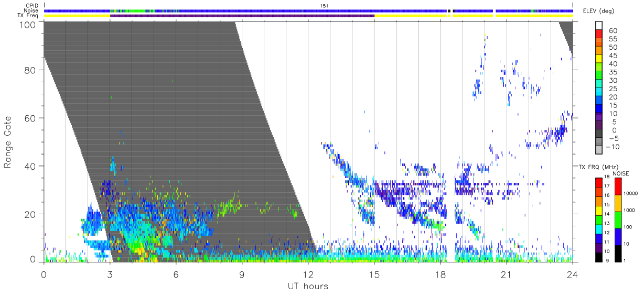Click the 6 tick on UT hours axis
The width and height of the screenshot is (644, 297).
pos(176,274)
